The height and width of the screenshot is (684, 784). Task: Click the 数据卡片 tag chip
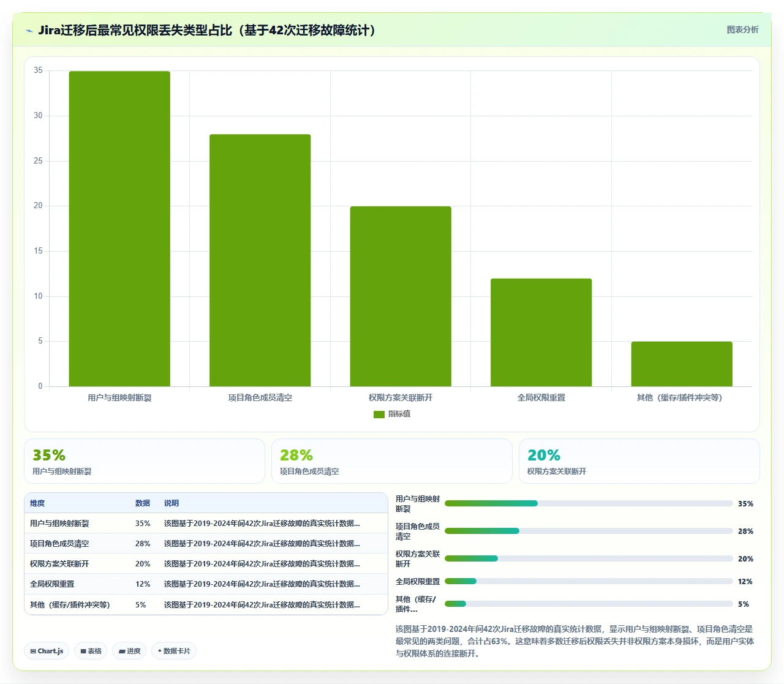(x=174, y=651)
